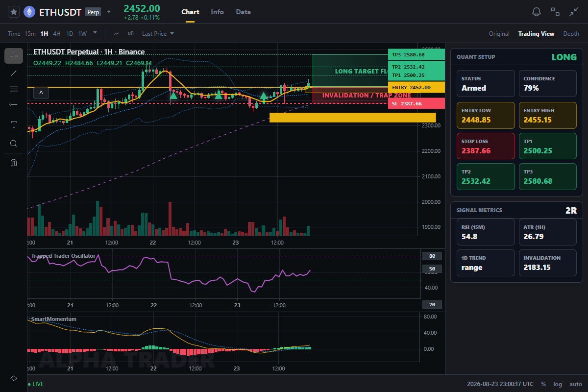Select the trend line drawing tool
The image size is (588, 392).
[14, 73]
